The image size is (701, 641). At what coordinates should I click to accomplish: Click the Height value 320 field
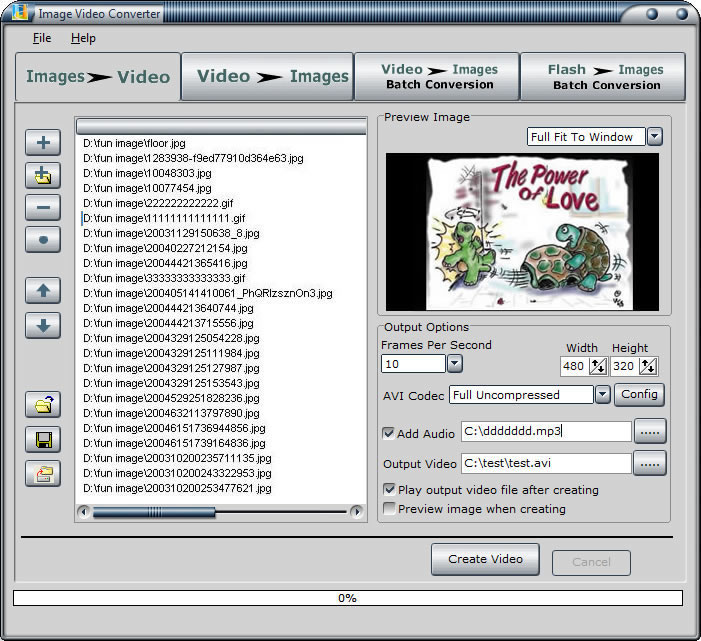(625, 366)
